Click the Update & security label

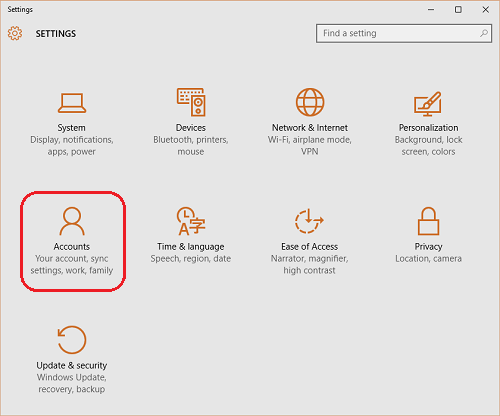(x=72, y=365)
